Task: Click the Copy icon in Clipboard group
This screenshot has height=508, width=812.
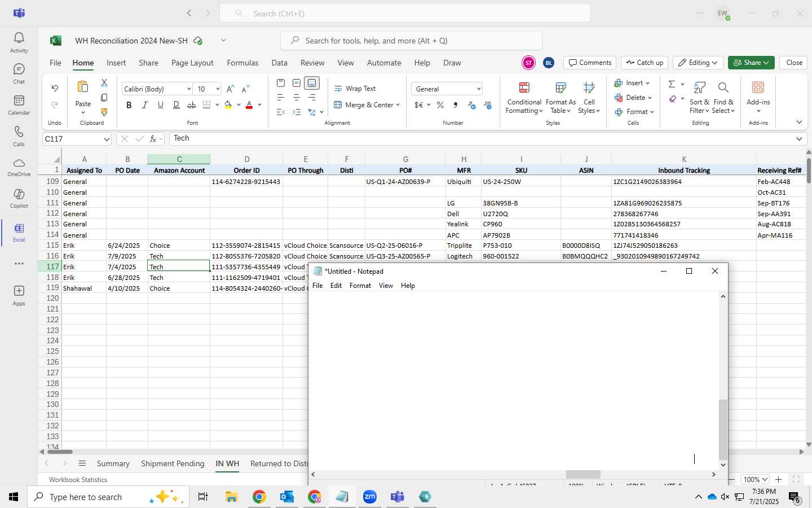Action: point(104,98)
